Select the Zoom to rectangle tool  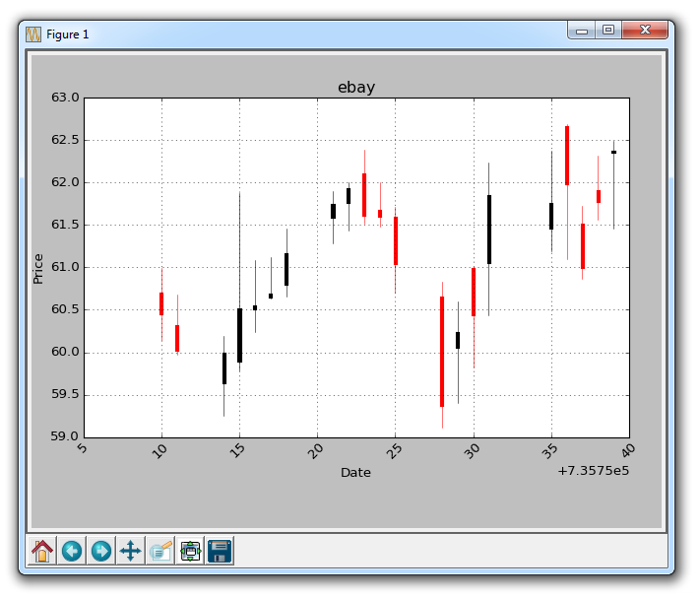pyautogui.click(x=160, y=551)
